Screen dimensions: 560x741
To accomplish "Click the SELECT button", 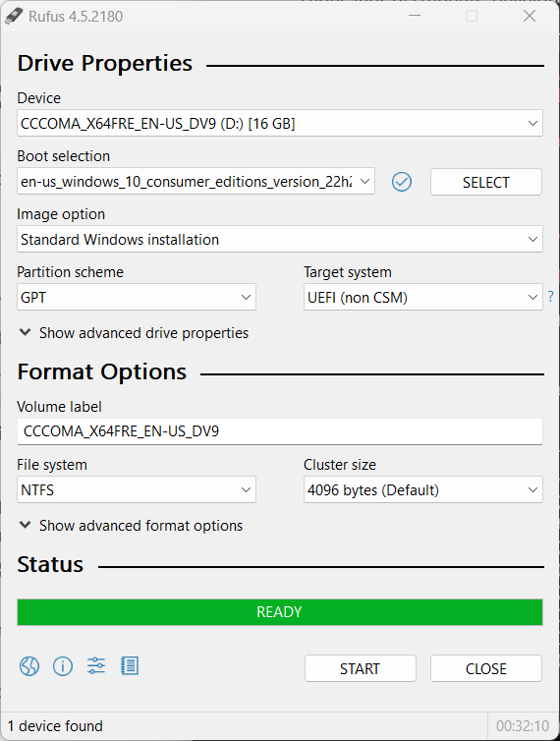I will coord(485,182).
